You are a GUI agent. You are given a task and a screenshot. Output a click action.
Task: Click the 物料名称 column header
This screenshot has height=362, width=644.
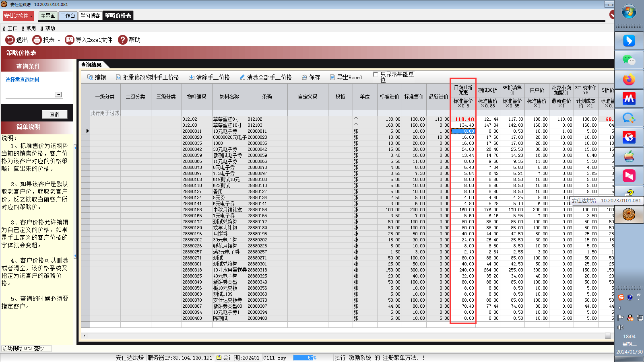229,97
